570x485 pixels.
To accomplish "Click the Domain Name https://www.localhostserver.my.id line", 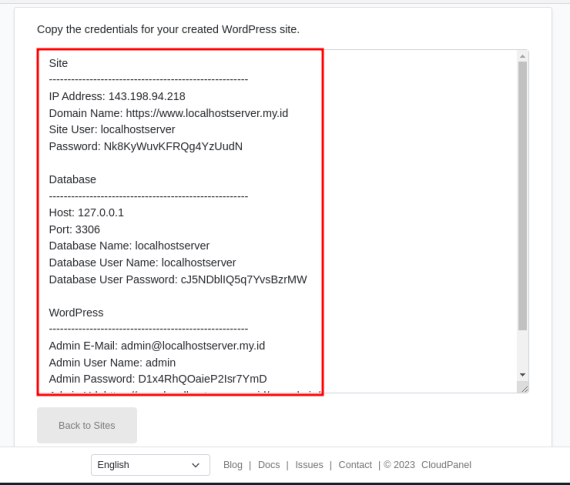I will tap(169, 113).
